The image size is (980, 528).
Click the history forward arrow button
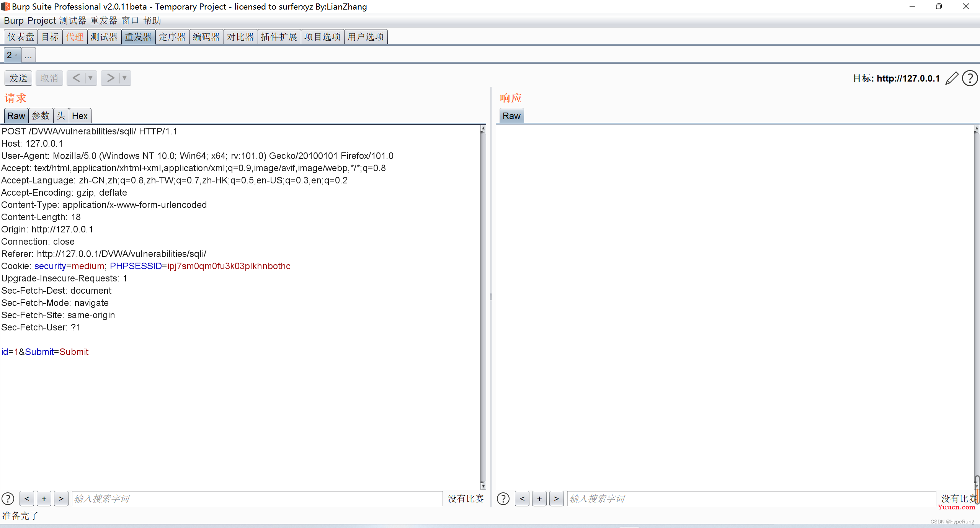tap(110, 78)
